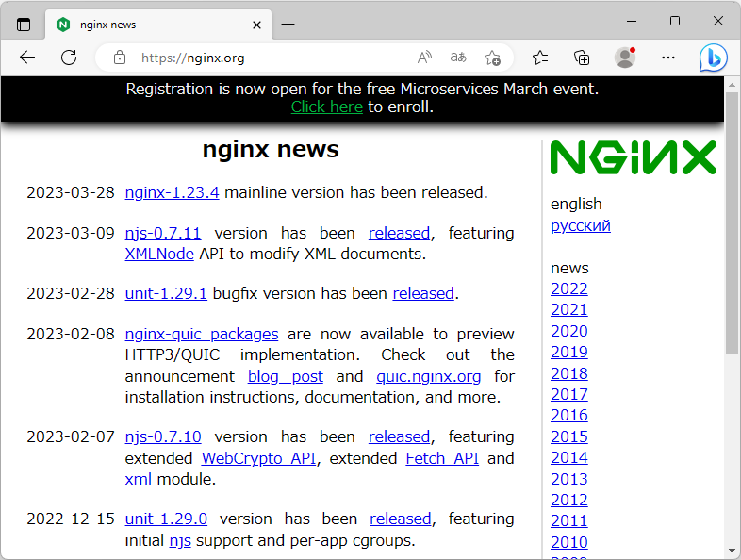Open the unit-1.29.0 link
This screenshot has height=560, width=741.
tap(166, 519)
